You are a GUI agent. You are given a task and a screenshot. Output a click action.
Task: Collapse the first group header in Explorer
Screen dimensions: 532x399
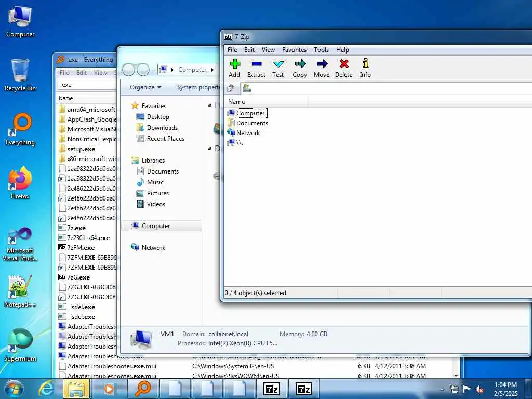coord(209,105)
